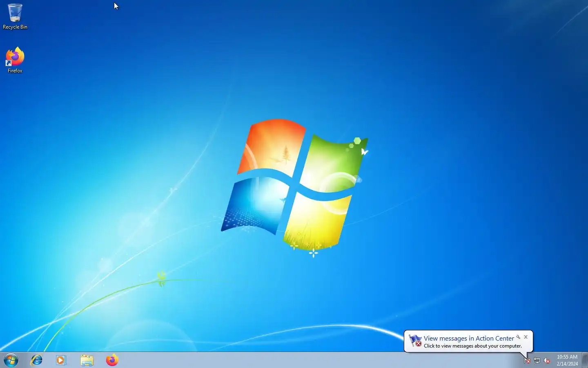588x368 pixels.
Task: Open Windows Explorer folder on the taskbar
Action: (x=87, y=360)
